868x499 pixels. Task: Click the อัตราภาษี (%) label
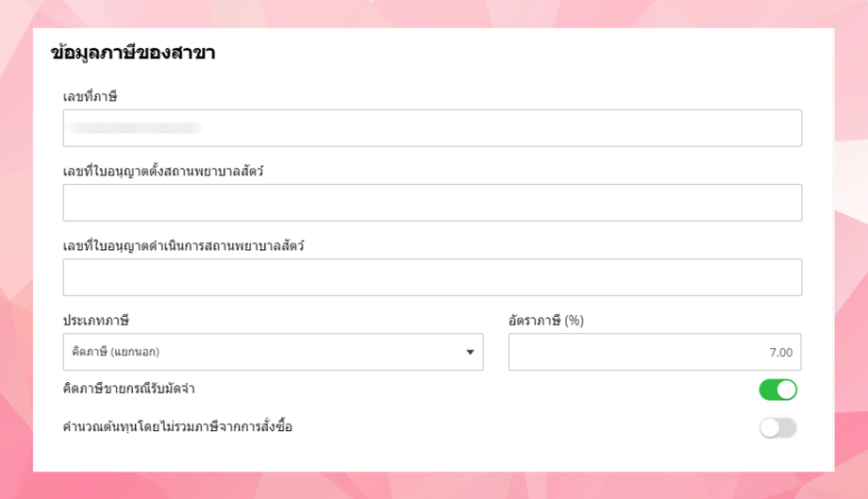click(x=546, y=321)
